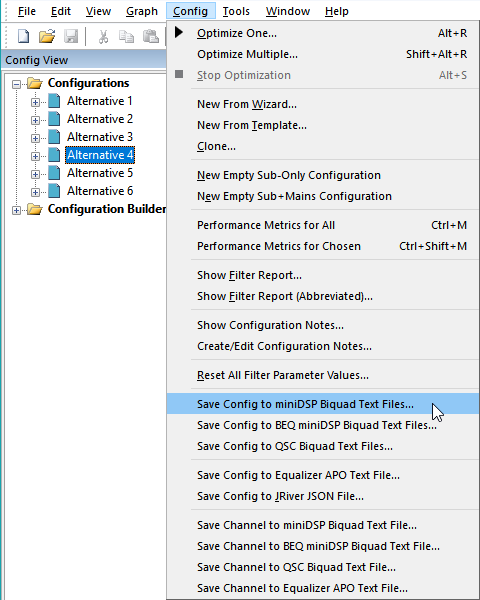Click the Alternative 2 document icon
This screenshot has width=480, height=600.
[54, 119]
